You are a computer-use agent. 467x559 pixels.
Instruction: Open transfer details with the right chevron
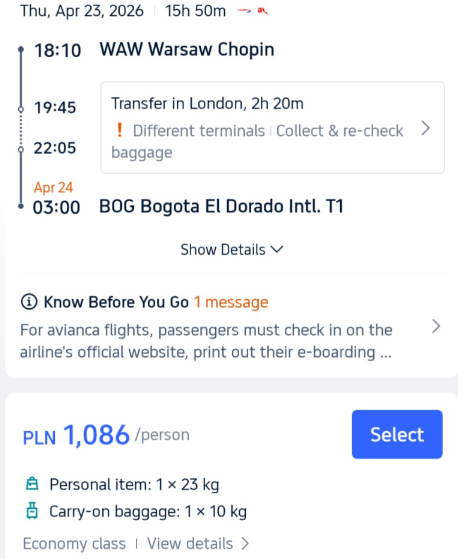pyautogui.click(x=426, y=128)
